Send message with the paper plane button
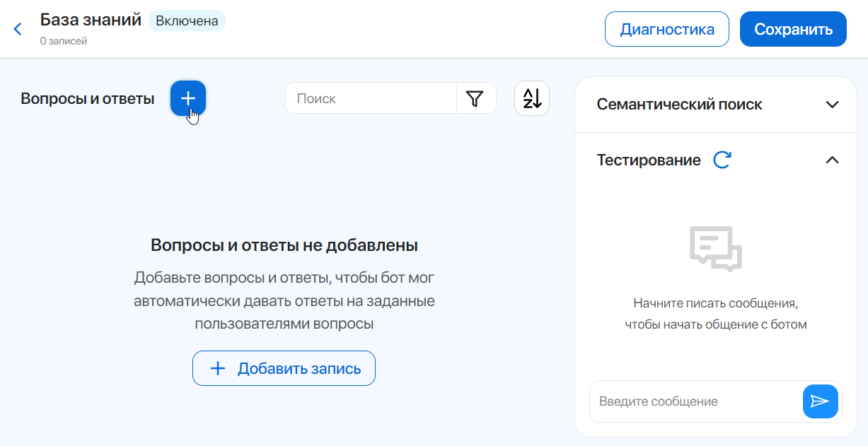The width and height of the screenshot is (868, 446). [820, 401]
